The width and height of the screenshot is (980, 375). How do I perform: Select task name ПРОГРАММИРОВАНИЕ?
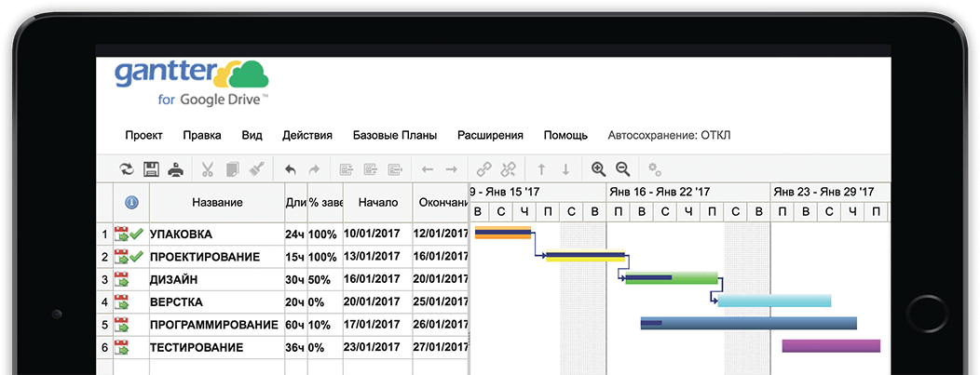[x=213, y=325]
